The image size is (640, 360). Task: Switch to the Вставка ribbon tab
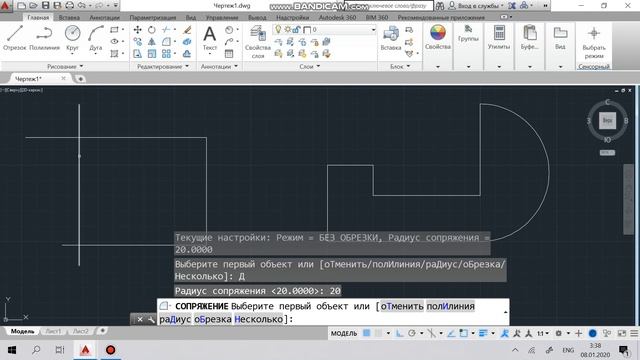click(x=69, y=18)
